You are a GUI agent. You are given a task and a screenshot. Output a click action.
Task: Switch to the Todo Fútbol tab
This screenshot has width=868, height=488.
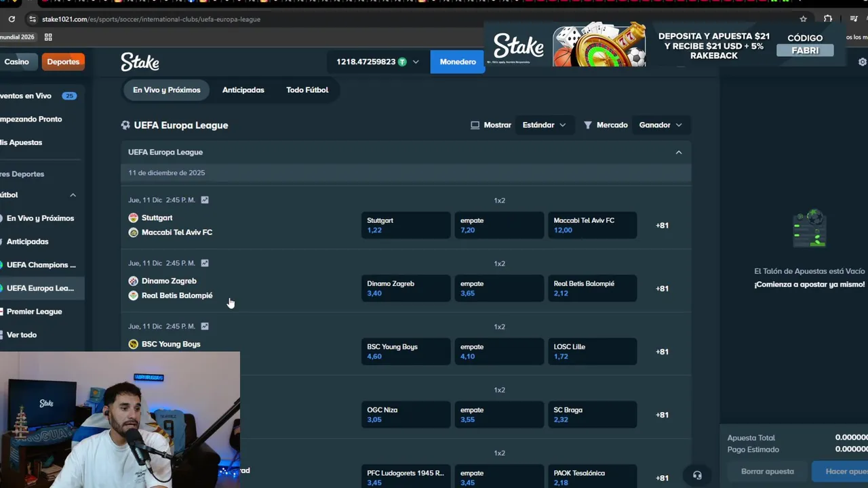pyautogui.click(x=307, y=89)
